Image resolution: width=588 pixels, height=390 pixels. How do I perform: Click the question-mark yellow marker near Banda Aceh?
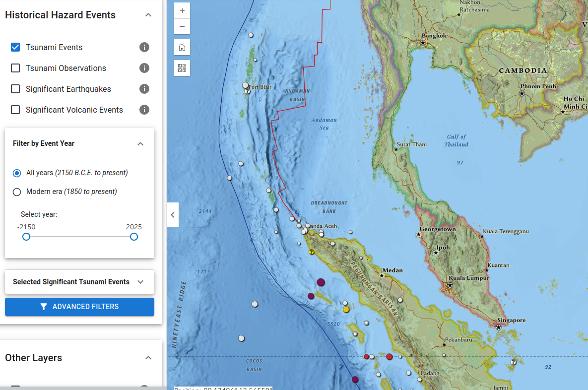pyautogui.click(x=311, y=252)
